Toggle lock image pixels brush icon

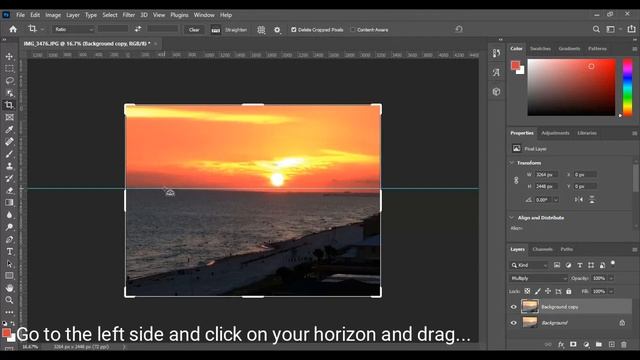(538, 291)
